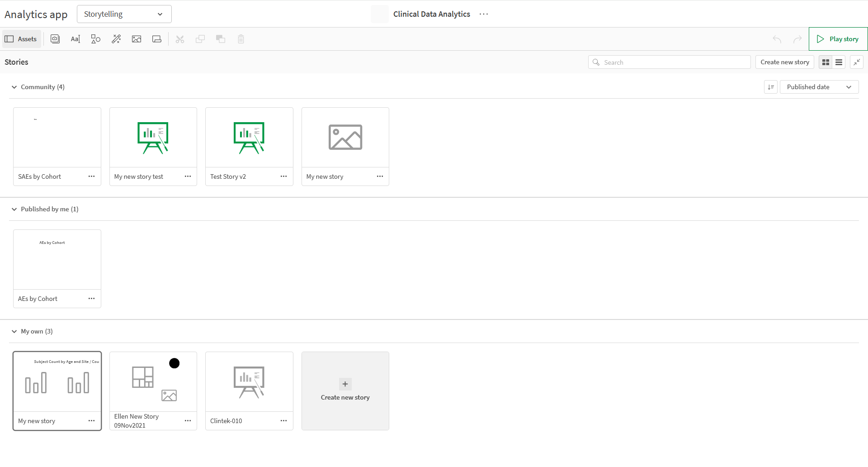Click the Stories panel heading
This screenshot has height=467, width=868.
coord(16,62)
